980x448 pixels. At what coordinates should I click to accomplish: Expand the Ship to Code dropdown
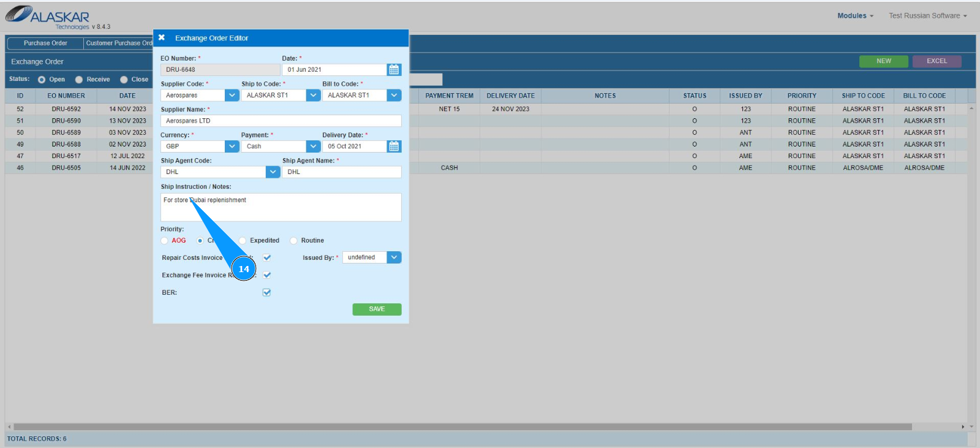point(313,96)
